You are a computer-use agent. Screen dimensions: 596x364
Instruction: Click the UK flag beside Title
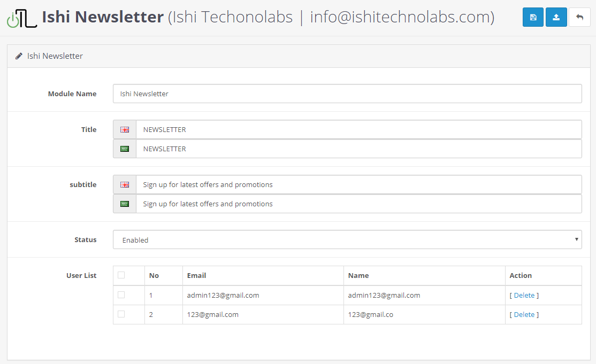125,129
